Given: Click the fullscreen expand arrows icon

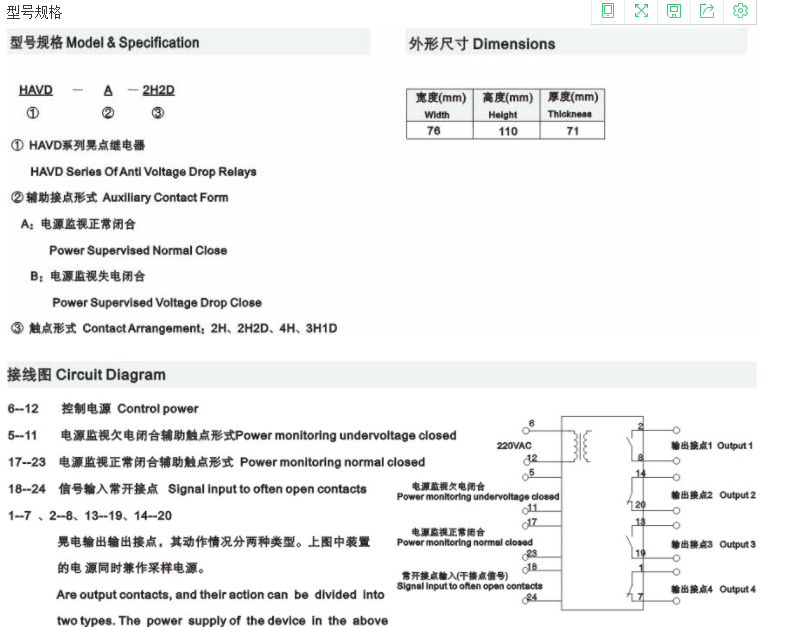Looking at the screenshot, I should point(641,10).
